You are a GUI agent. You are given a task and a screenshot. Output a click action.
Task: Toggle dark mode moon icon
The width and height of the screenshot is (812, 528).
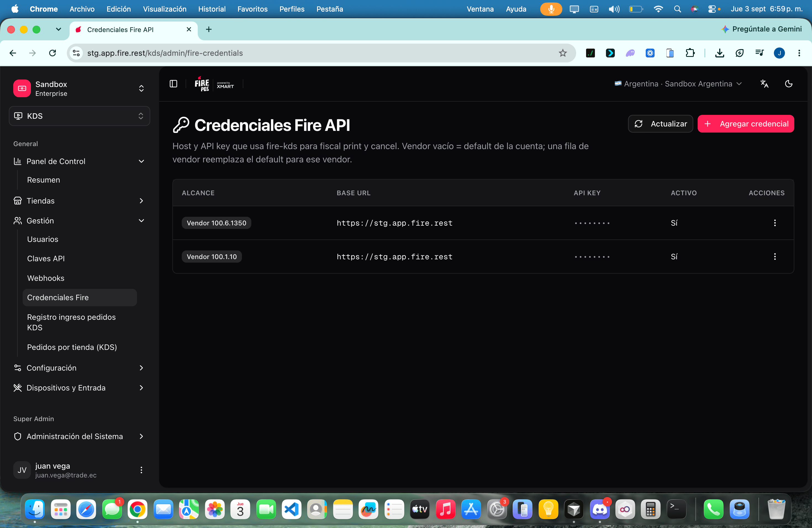pyautogui.click(x=789, y=84)
